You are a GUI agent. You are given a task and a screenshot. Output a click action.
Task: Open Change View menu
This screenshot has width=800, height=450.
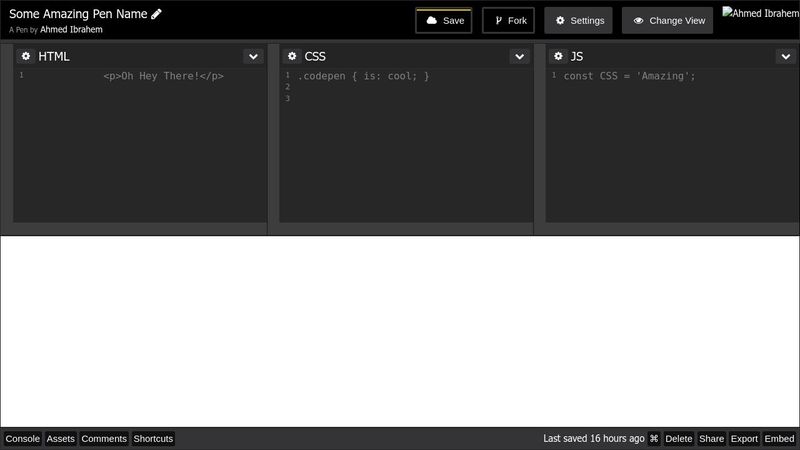point(667,20)
